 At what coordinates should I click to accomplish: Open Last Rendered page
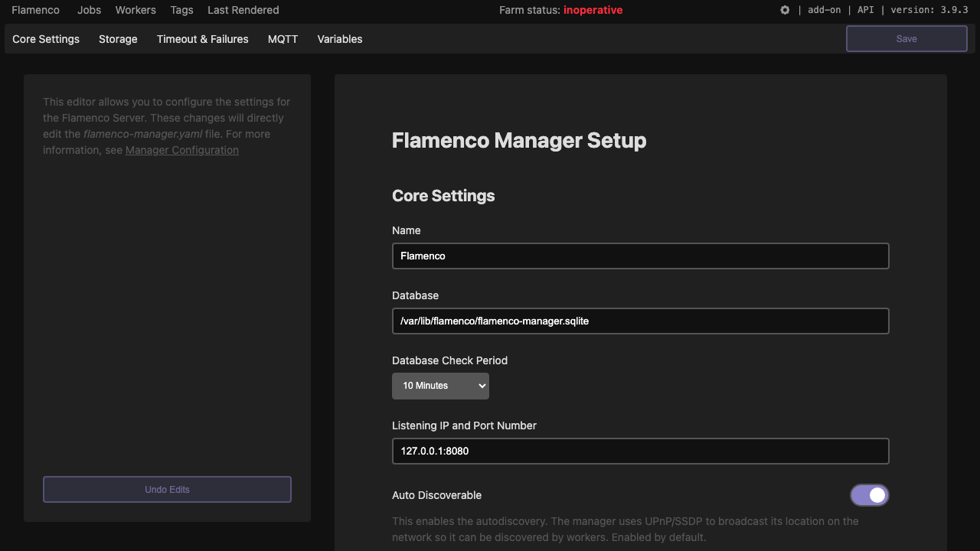(x=243, y=10)
